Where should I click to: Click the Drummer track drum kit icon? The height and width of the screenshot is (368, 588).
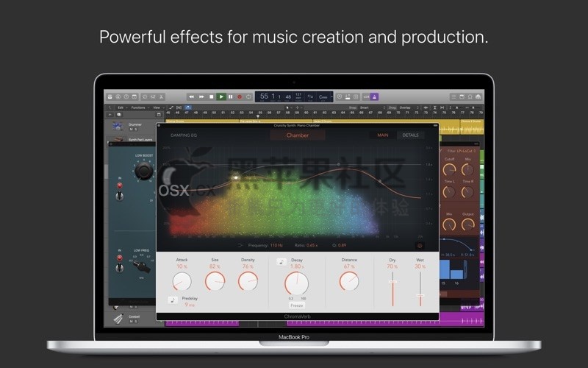(118, 126)
